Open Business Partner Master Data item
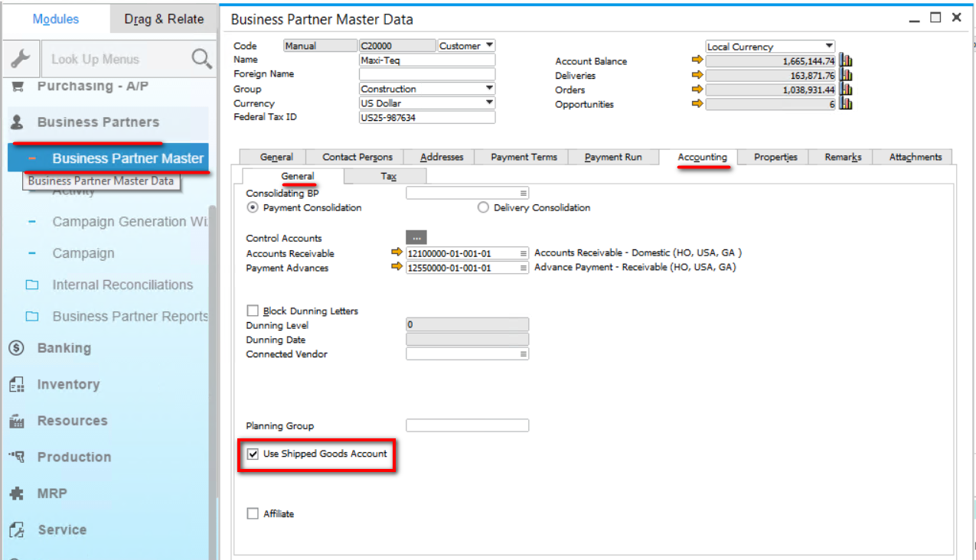 coord(108,158)
